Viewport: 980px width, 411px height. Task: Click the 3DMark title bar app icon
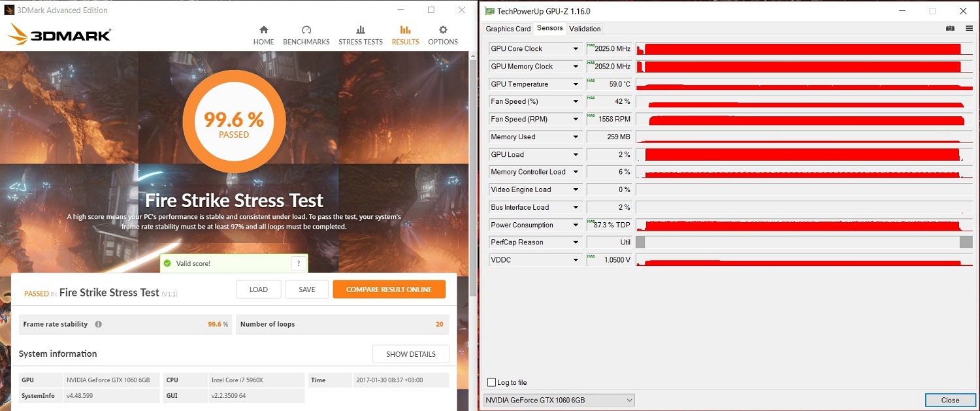click(9, 10)
